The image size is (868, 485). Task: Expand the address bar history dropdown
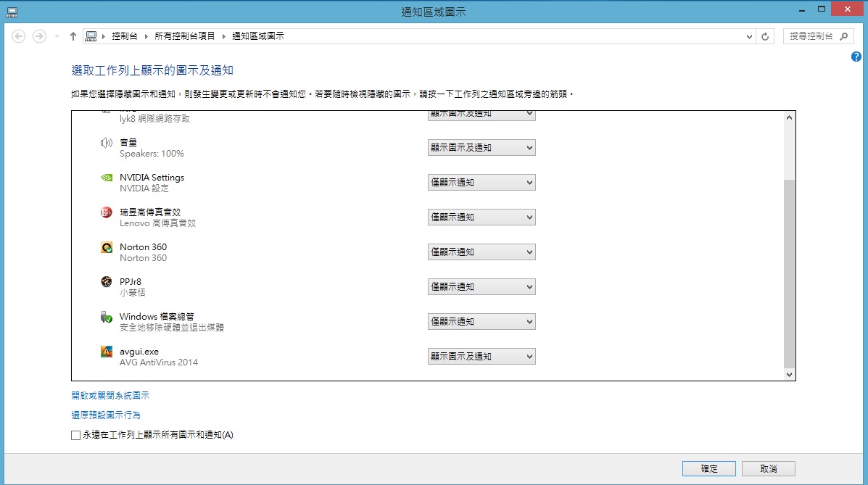749,36
